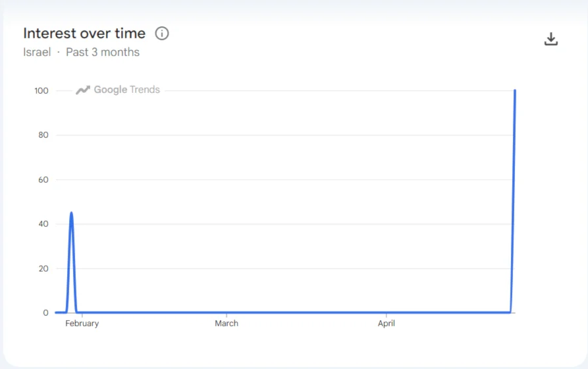
Task: Click the 40 y-axis value
Action: 44,224
